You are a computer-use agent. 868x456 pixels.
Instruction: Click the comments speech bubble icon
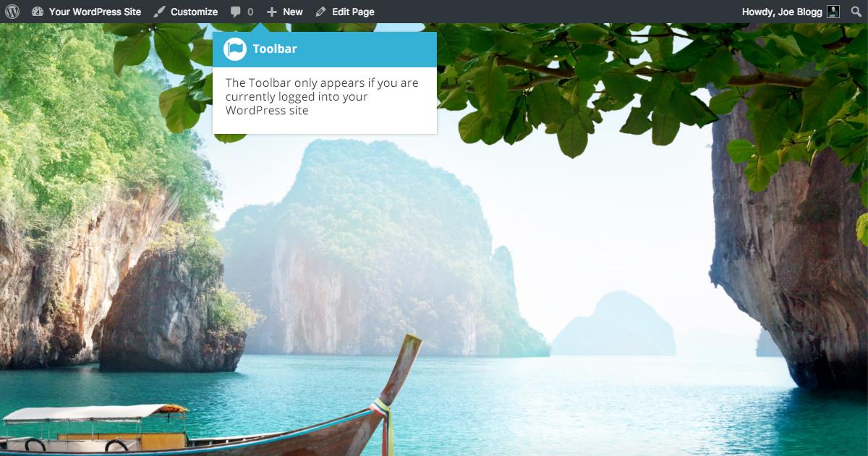(x=236, y=12)
